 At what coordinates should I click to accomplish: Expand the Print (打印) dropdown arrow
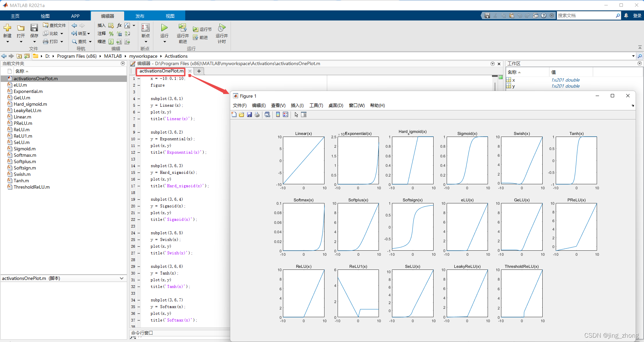[62, 42]
